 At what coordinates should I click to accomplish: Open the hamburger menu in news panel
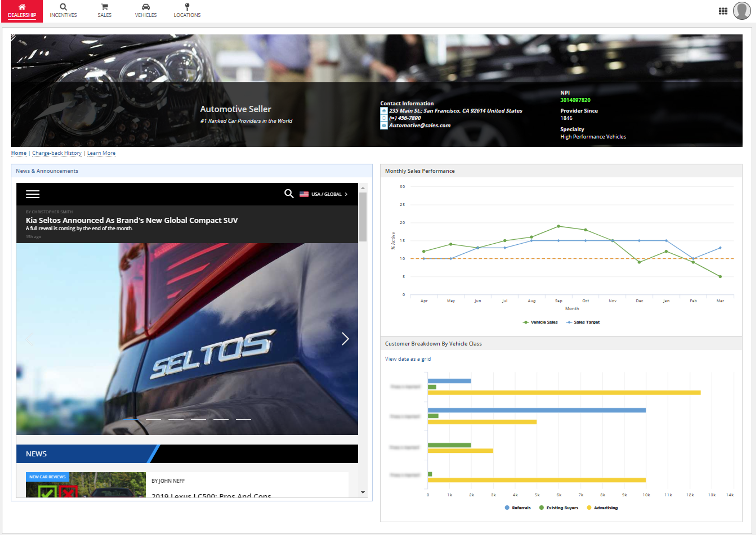click(x=33, y=194)
